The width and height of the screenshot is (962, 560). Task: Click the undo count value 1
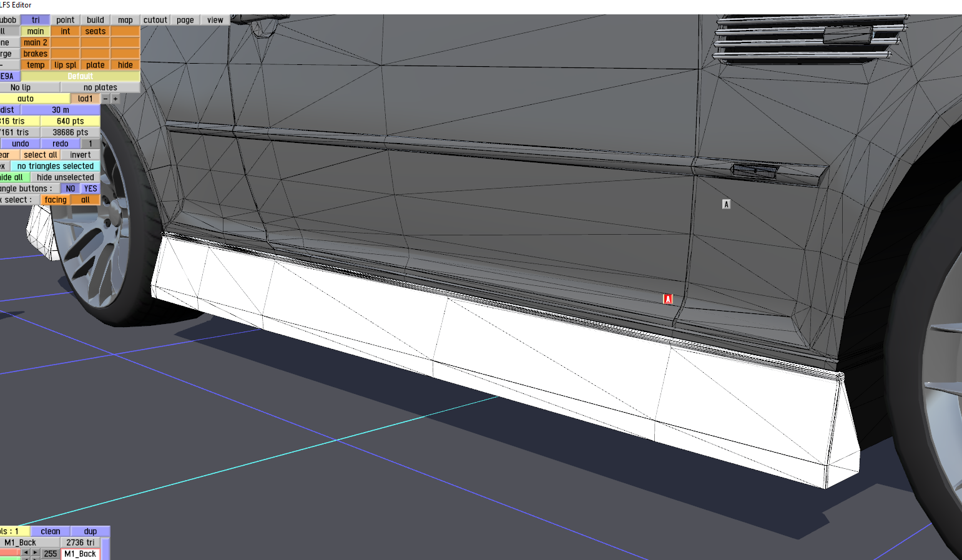pos(91,144)
